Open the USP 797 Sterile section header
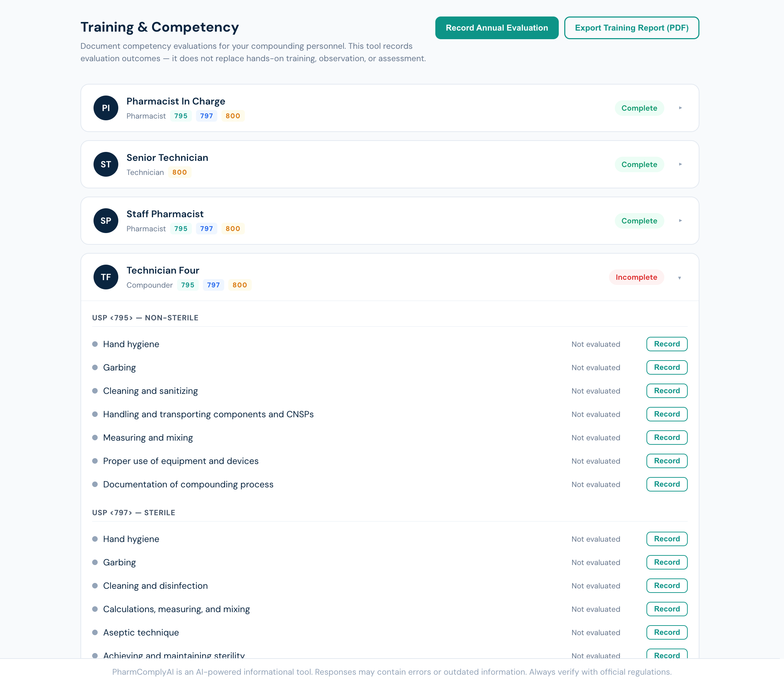The height and width of the screenshot is (685, 784). 133,512
